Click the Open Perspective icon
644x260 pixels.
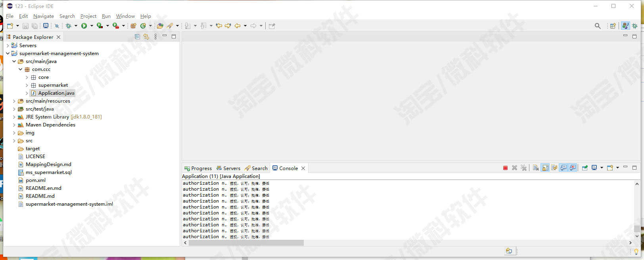tap(613, 26)
